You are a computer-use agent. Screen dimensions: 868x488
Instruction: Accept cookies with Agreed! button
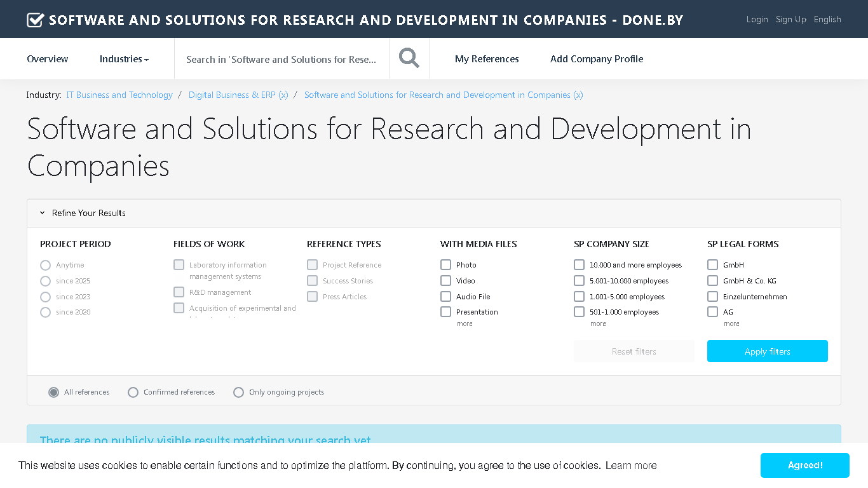[805, 466]
